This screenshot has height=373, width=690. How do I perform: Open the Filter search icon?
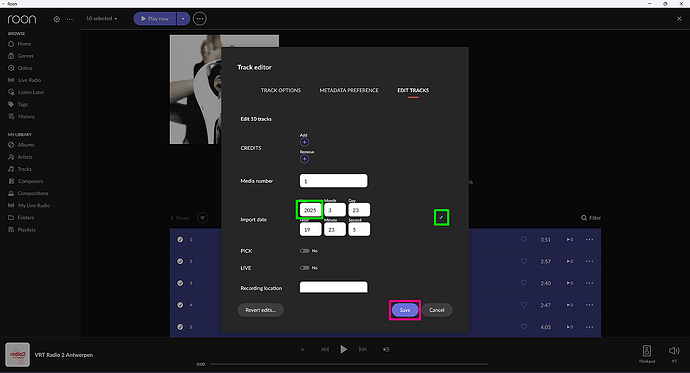[x=584, y=218]
